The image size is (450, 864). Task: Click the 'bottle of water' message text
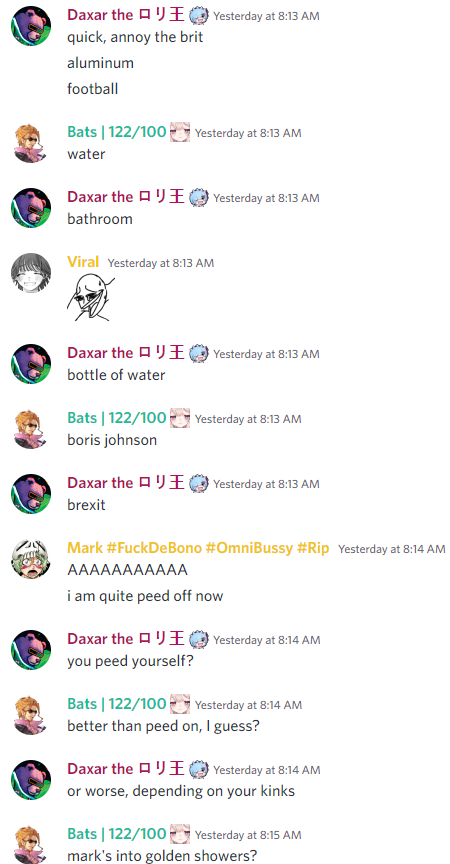pyautogui.click(x=116, y=375)
